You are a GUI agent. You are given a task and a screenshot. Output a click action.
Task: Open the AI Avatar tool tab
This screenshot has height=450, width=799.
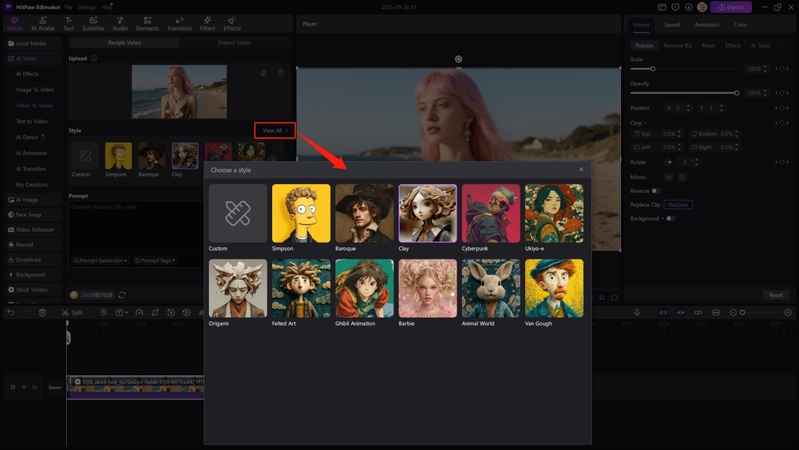point(43,23)
